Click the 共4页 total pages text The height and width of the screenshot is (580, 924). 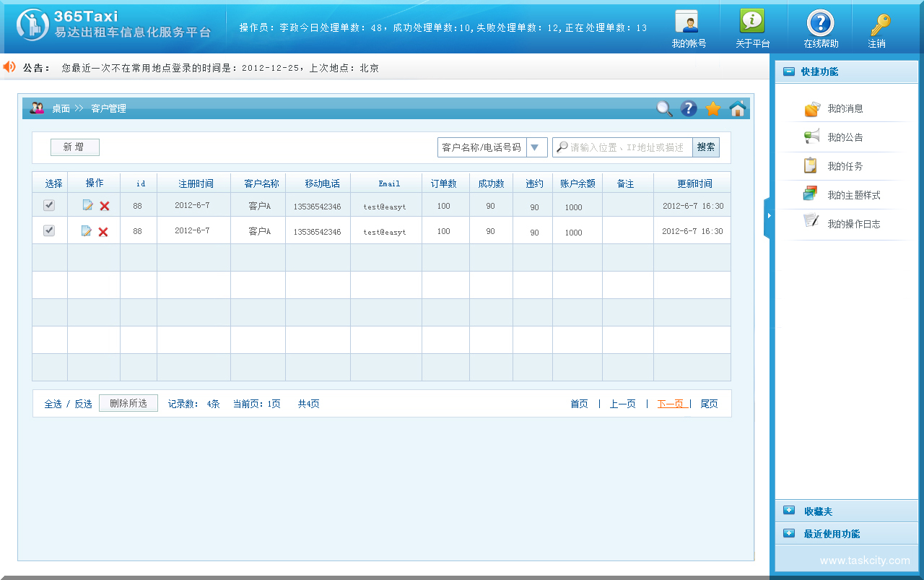(x=309, y=404)
